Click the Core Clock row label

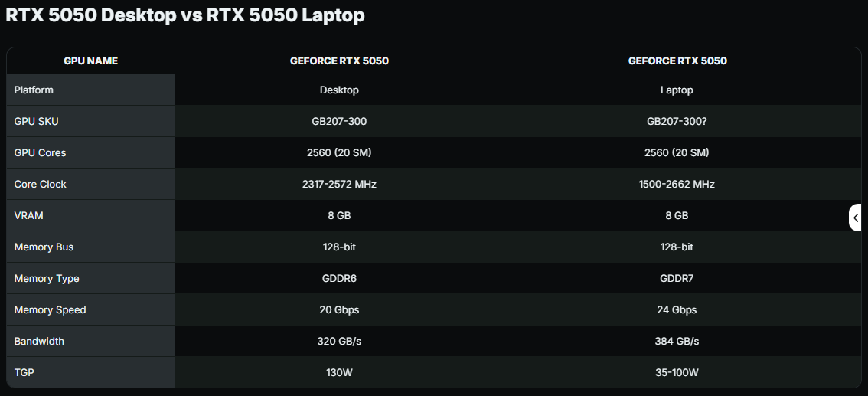click(x=40, y=184)
